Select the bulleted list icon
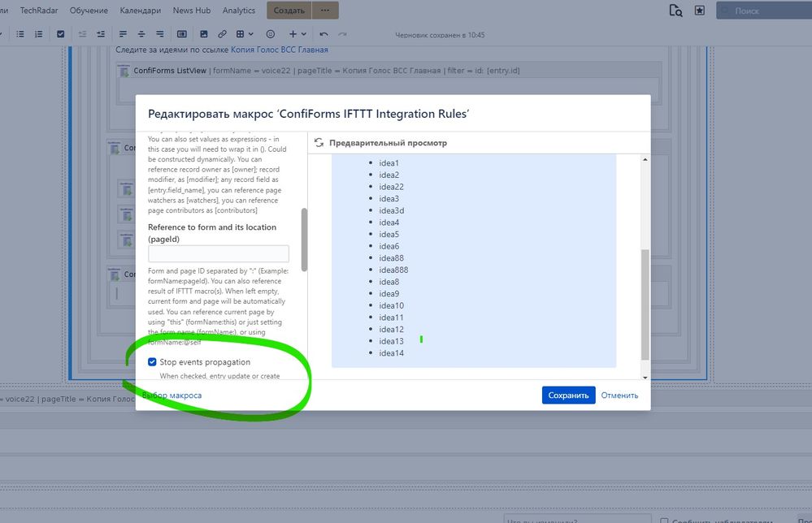The width and height of the screenshot is (812, 523). point(21,33)
